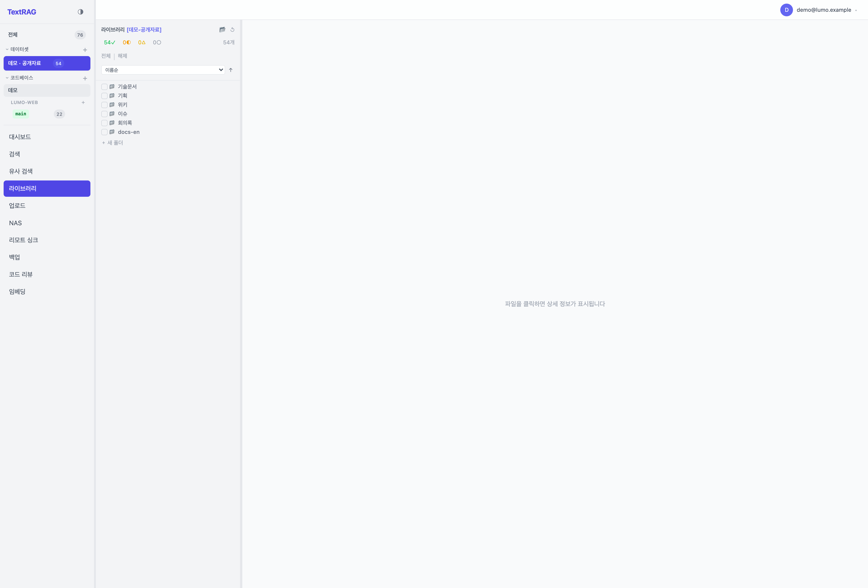Open the 이름순 sort dropdown
The height and width of the screenshot is (588, 868).
pyautogui.click(x=163, y=70)
